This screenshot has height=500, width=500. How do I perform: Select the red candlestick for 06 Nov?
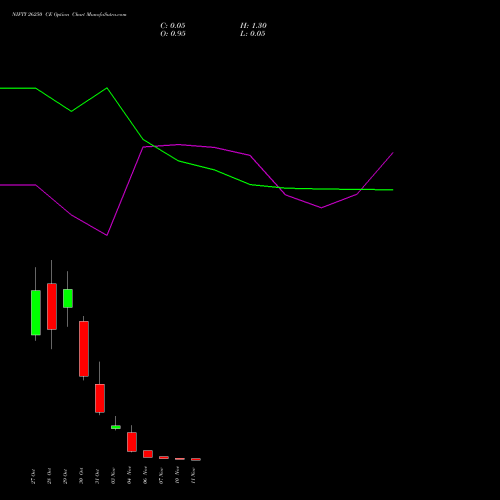tap(148, 454)
